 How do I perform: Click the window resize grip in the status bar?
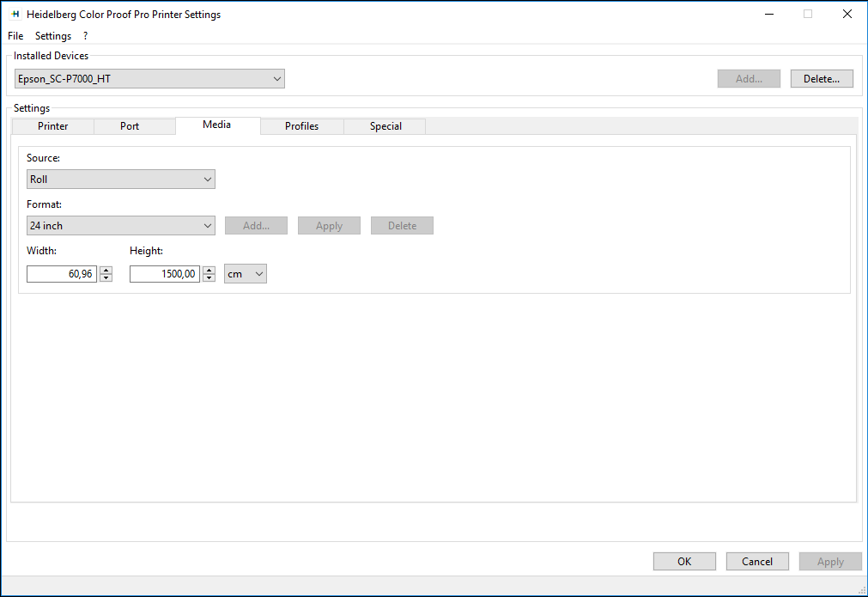click(x=861, y=590)
